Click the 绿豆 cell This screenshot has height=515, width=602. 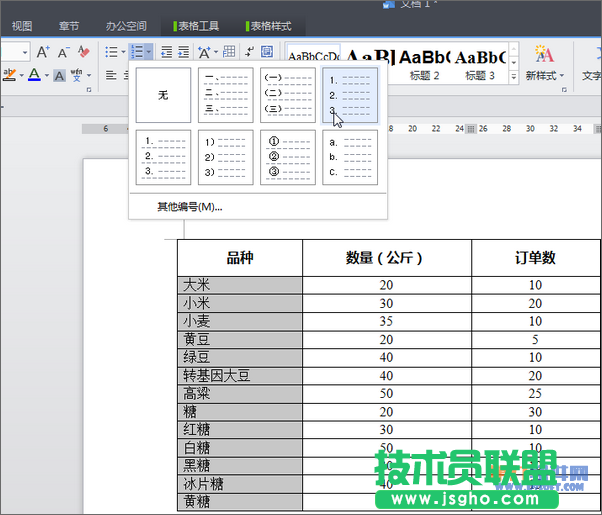coord(240,358)
